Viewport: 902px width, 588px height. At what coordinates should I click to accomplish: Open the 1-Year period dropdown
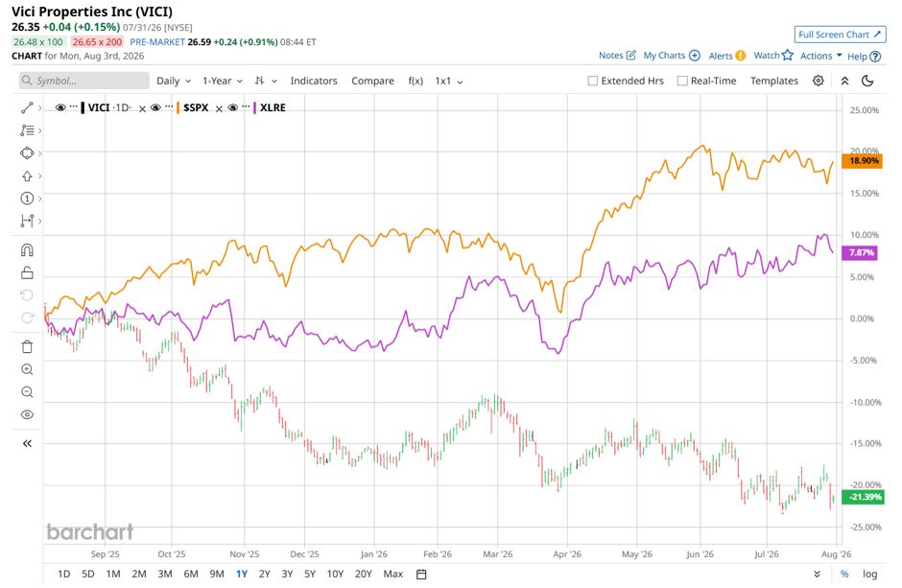click(x=222, y=81)
